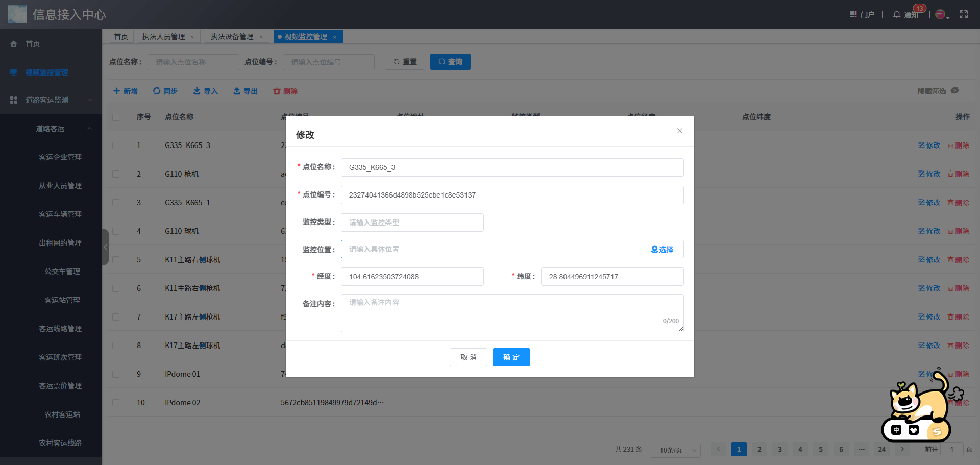Open 客运企业管理 in the sidebar
Screen dimensions: 980x465
[x=60, y=157]
